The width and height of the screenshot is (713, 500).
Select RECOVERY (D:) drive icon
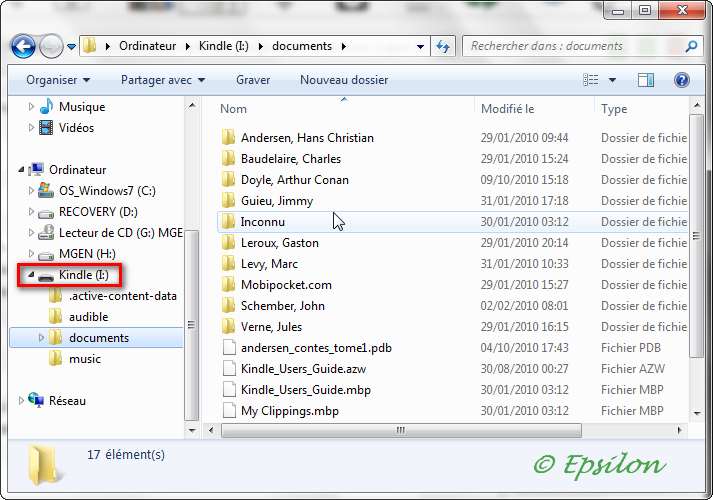click(x=46, y=213)
